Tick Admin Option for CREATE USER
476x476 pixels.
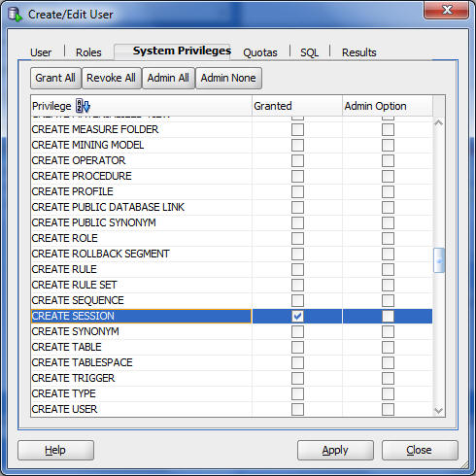[388, 409]
